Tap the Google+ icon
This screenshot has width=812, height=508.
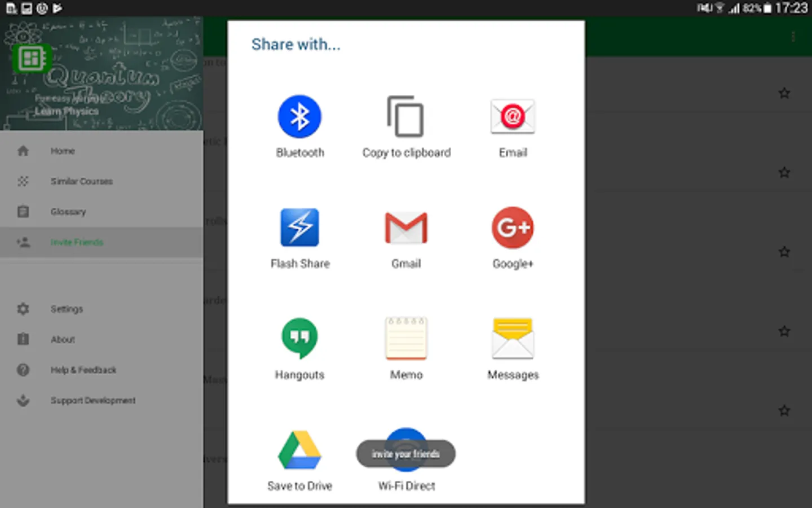pos(513,227)
